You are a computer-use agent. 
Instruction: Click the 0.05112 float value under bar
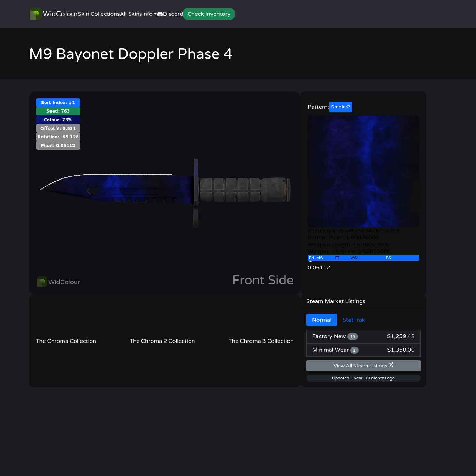click(319, 268)
